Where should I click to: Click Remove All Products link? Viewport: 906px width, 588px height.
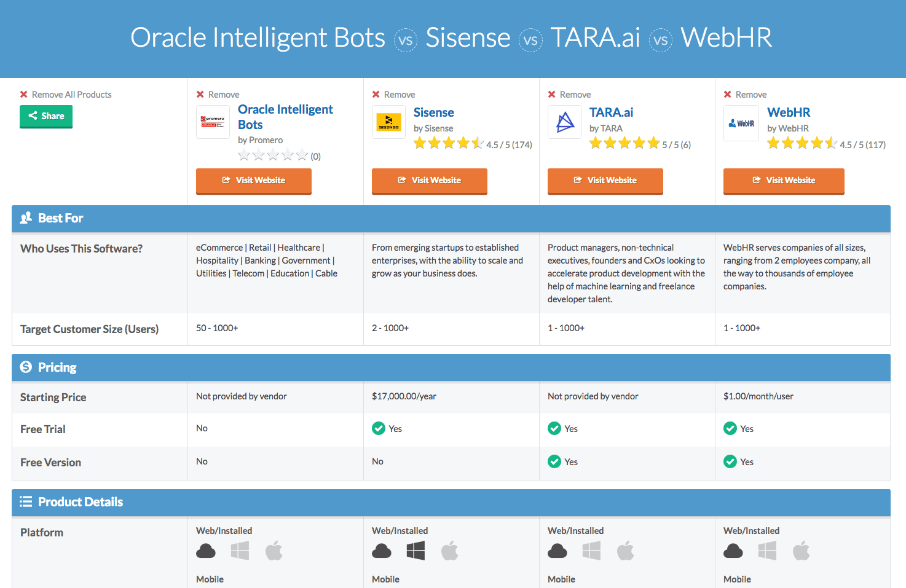coord(66,95)
